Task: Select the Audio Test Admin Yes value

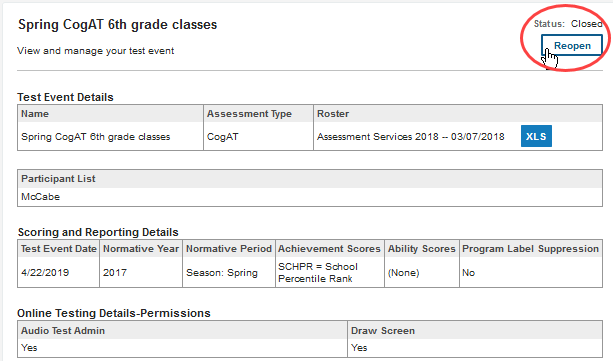Action: 29,348
